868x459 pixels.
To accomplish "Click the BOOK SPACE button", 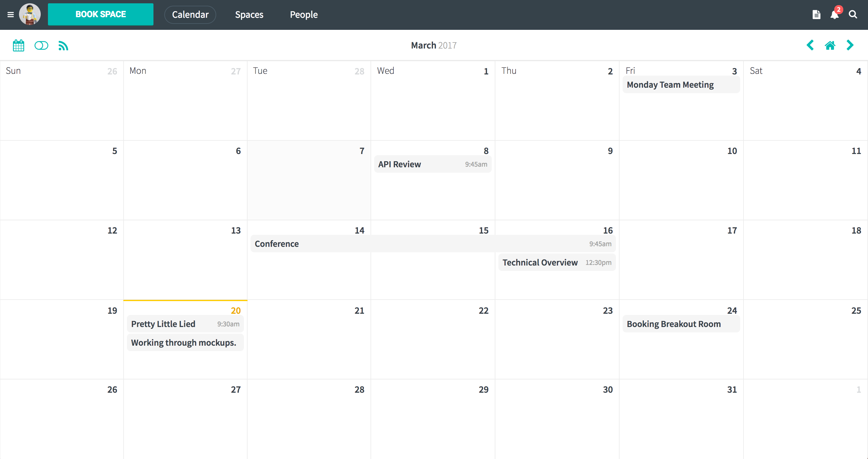I will coord(100,14).
